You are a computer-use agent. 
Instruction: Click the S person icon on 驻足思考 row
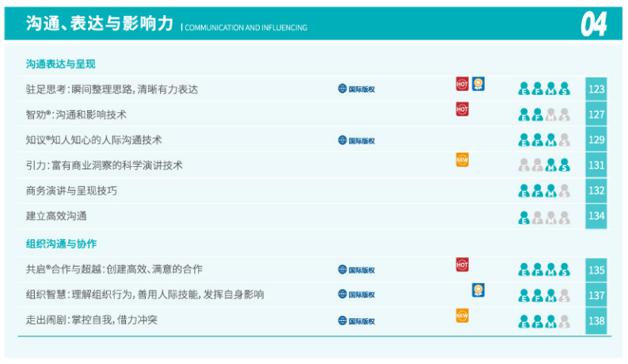point(565,89)
